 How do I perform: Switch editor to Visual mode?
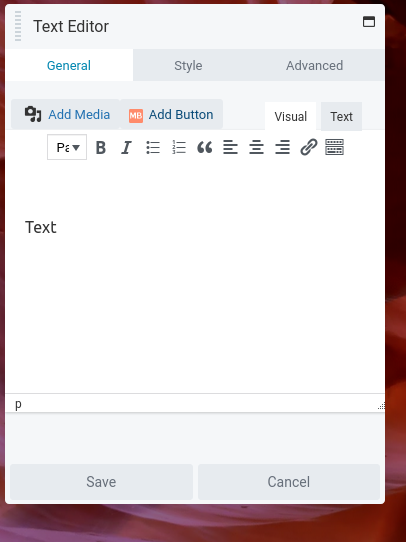coord(291,116)
